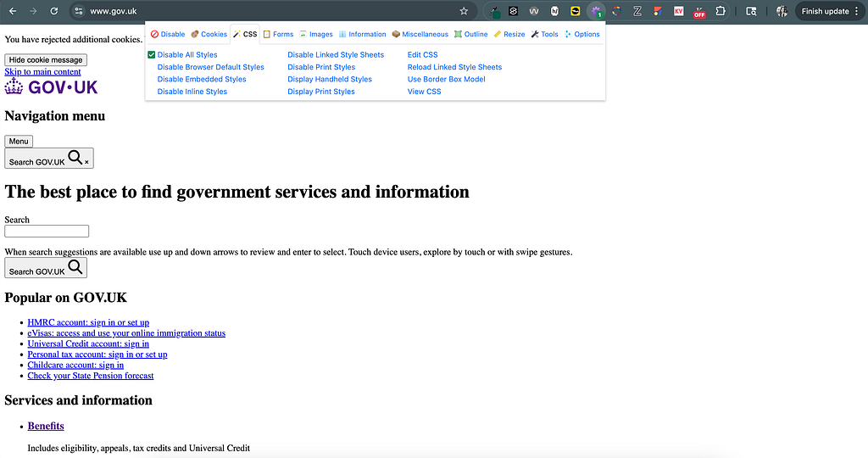Open the W circle extension icon

coord(534,11)
